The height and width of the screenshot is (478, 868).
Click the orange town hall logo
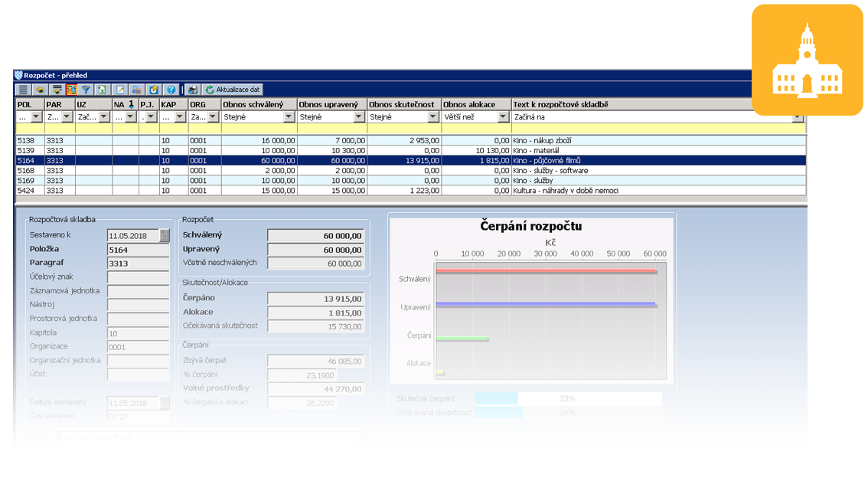click(807, 60)
